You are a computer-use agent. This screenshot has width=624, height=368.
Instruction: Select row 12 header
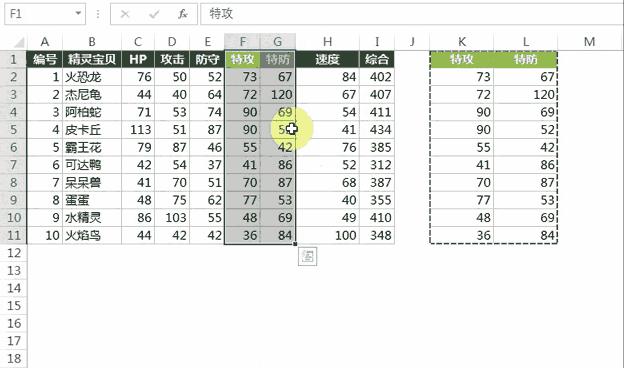coord(14,253)
